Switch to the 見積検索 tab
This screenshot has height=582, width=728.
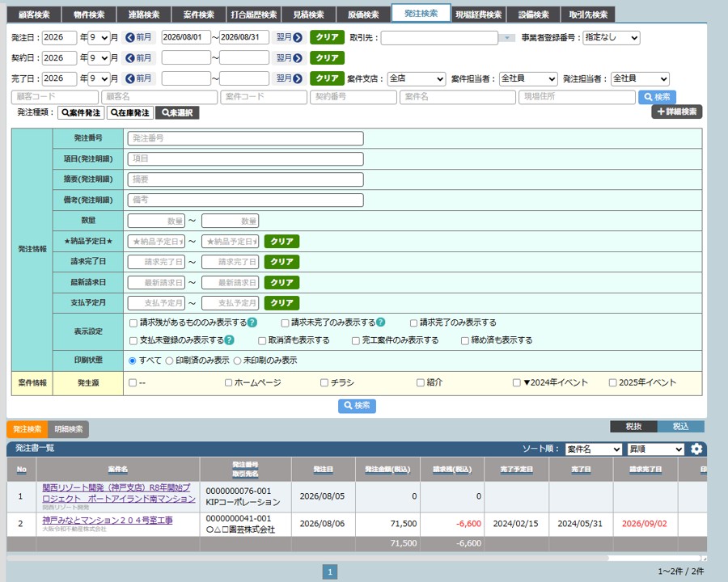point(309,15)
